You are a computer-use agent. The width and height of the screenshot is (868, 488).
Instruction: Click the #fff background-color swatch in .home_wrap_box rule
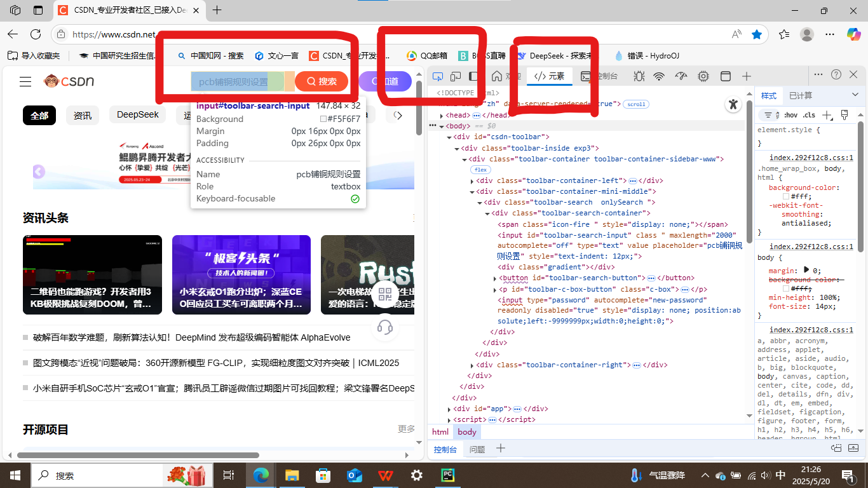786,196
